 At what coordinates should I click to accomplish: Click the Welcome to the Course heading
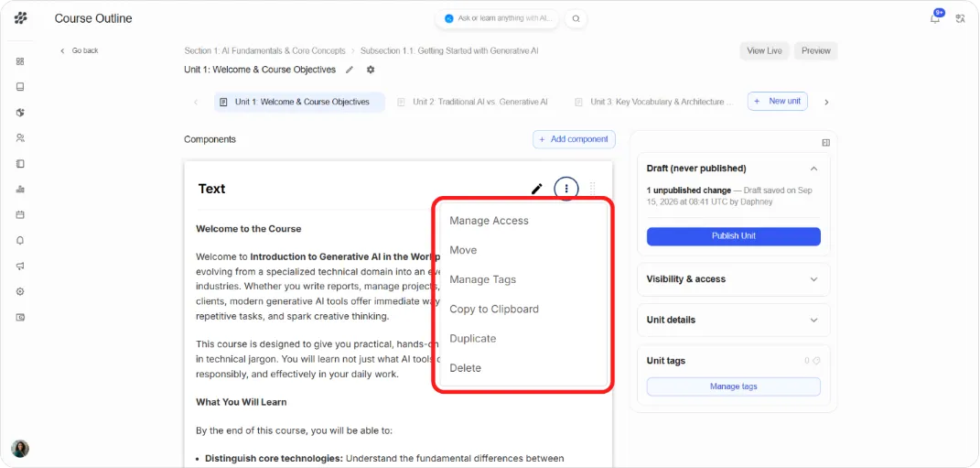tap(249, 229)
